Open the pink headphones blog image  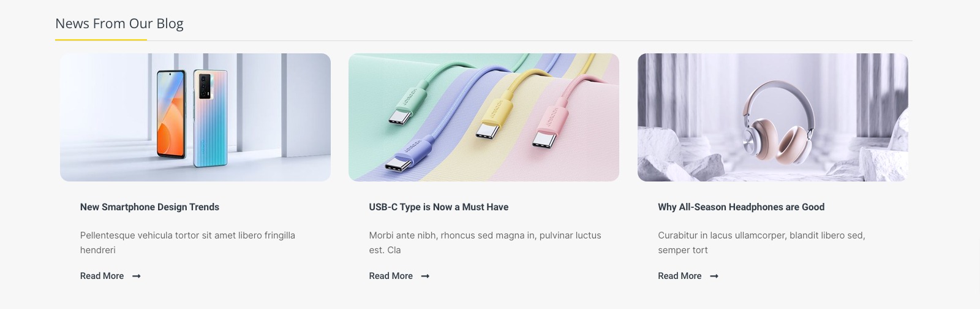point(773,117)
